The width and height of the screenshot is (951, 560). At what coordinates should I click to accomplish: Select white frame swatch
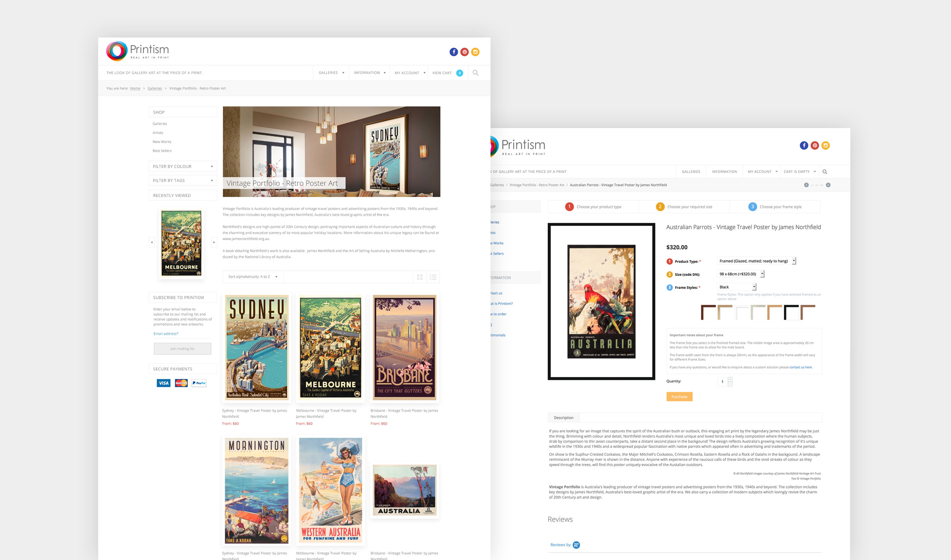pos(741,312)
